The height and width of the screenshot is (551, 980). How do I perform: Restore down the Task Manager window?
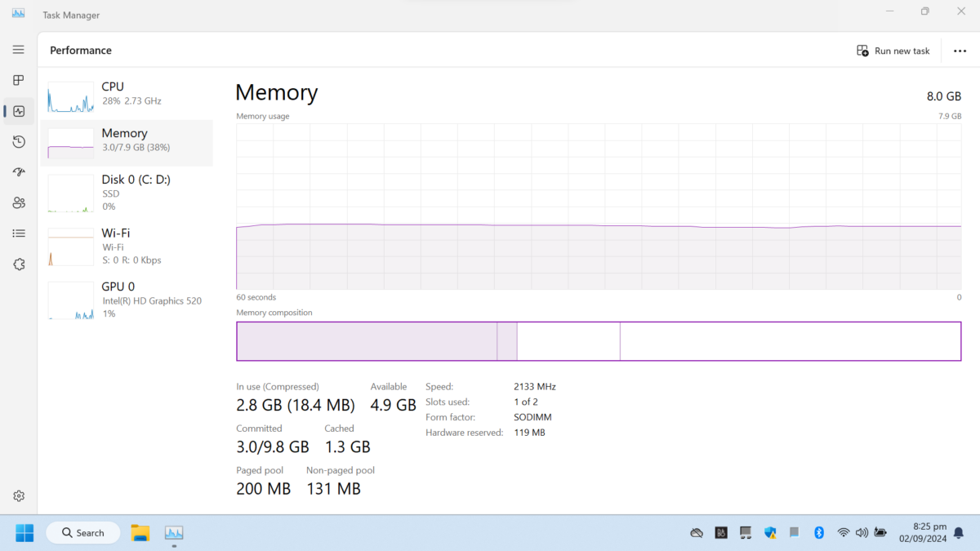924,11
